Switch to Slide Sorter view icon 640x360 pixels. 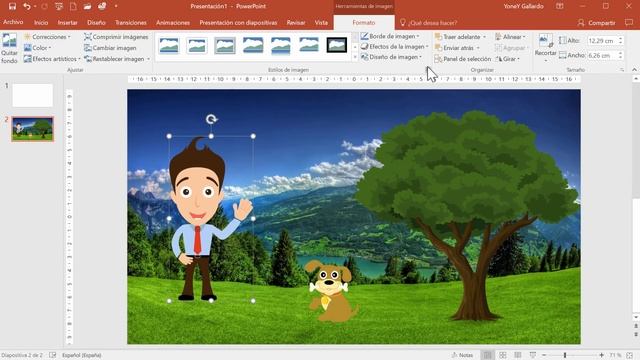503,355
